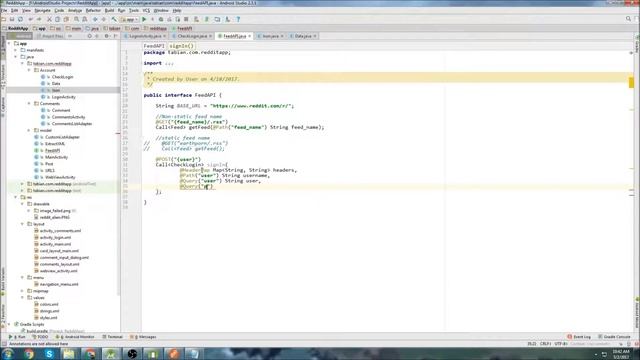Click the Copy toolbar icon
The height and width of the screenshot is (360, 640).
click(58, 19)
